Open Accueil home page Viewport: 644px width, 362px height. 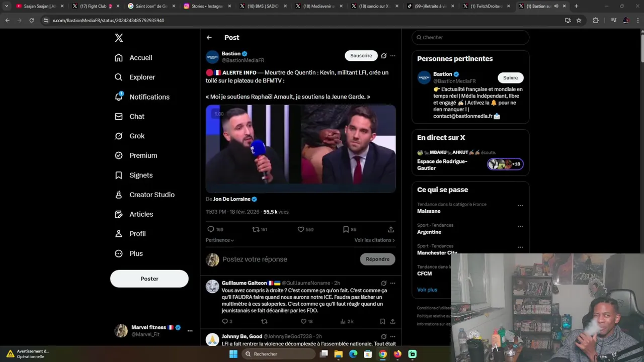pos(134,58)
